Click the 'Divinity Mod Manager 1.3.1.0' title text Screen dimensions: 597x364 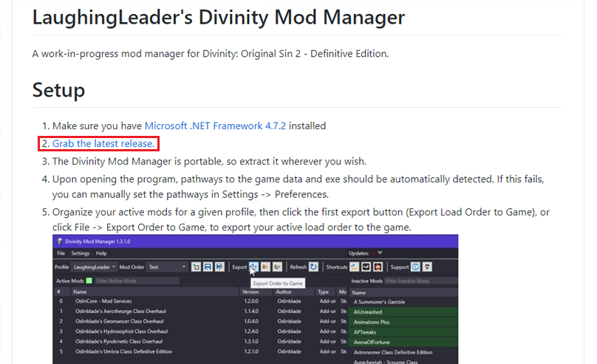click(98, 241)
